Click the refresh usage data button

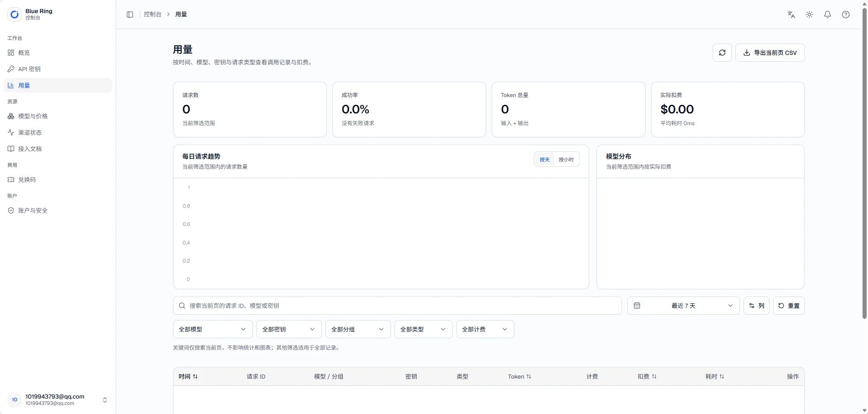pos(722,53)
